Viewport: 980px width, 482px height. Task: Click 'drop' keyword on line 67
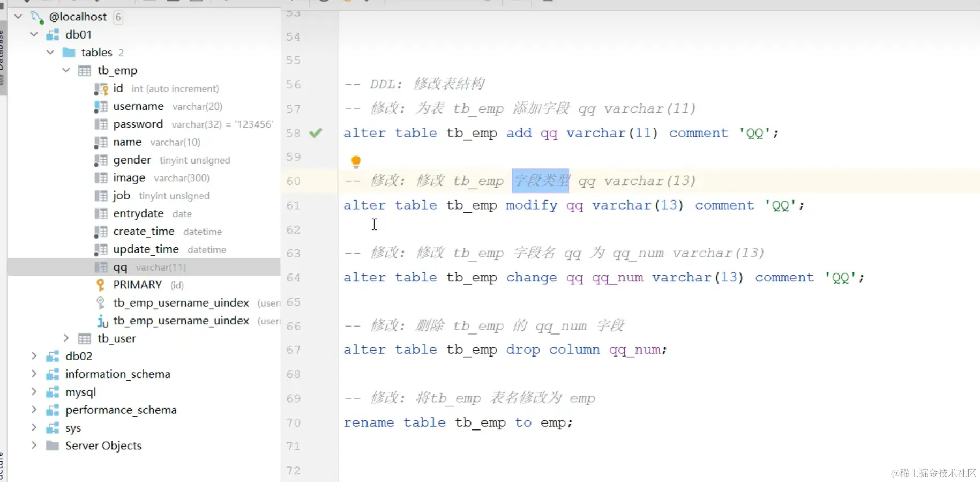(x=523, y=350)
